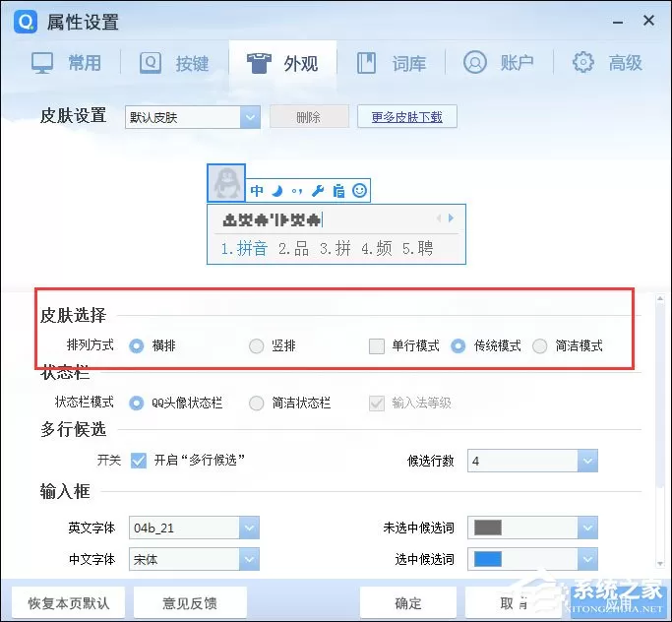672x622 pixels.
Task: Enable the 单行模式 checkbox
Action: (x=377, y=345)
